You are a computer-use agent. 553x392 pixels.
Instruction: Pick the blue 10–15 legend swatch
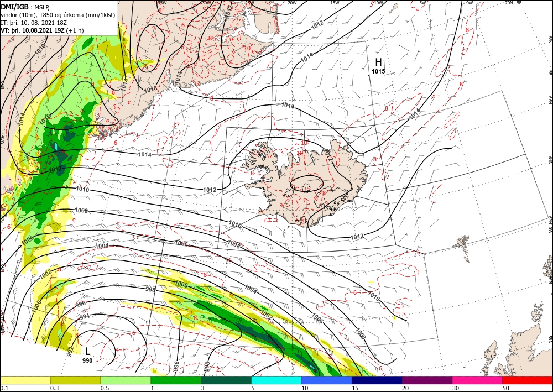tap(327, 380)
